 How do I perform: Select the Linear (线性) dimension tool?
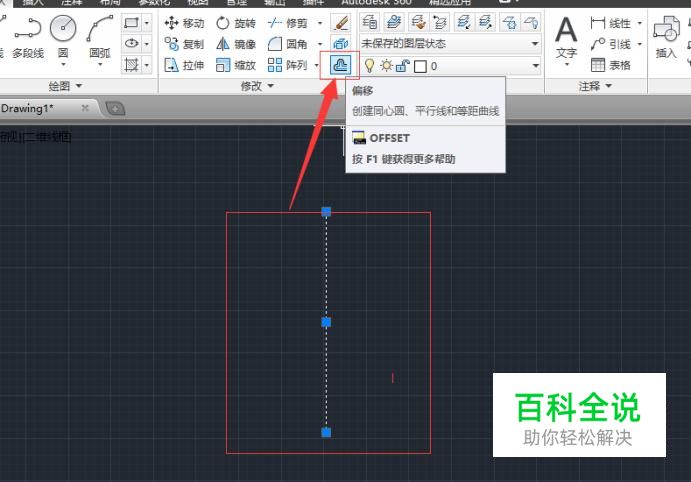pos(611,22)
